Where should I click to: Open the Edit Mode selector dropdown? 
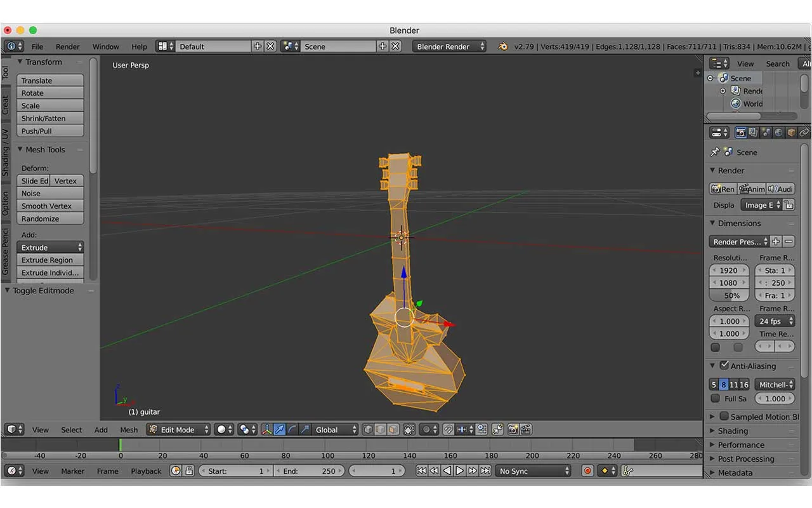(178, 430)
